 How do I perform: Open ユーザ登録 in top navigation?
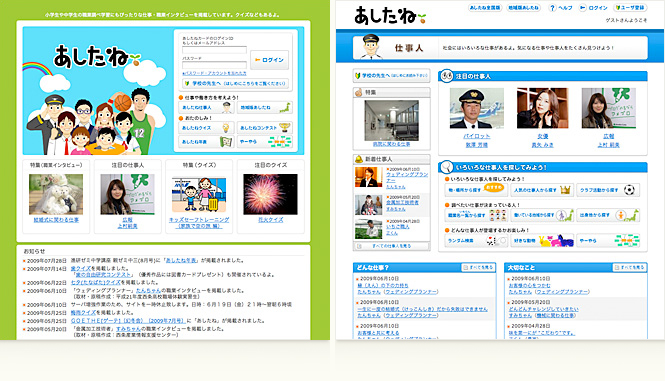(630, 8)
